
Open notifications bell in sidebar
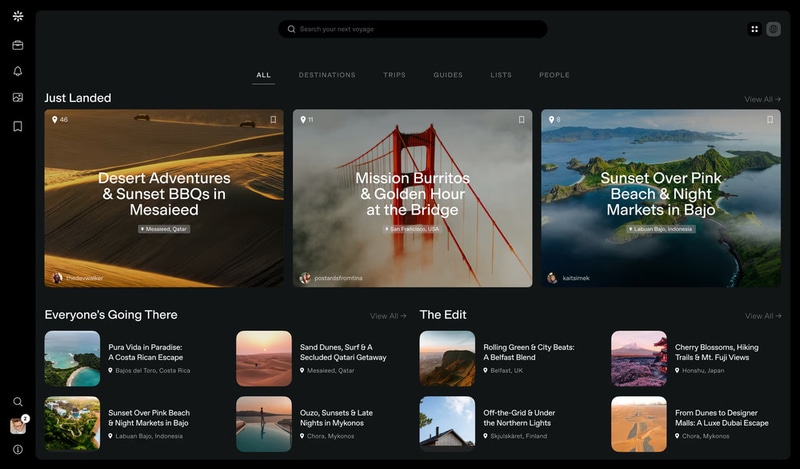tap(17, 71)
